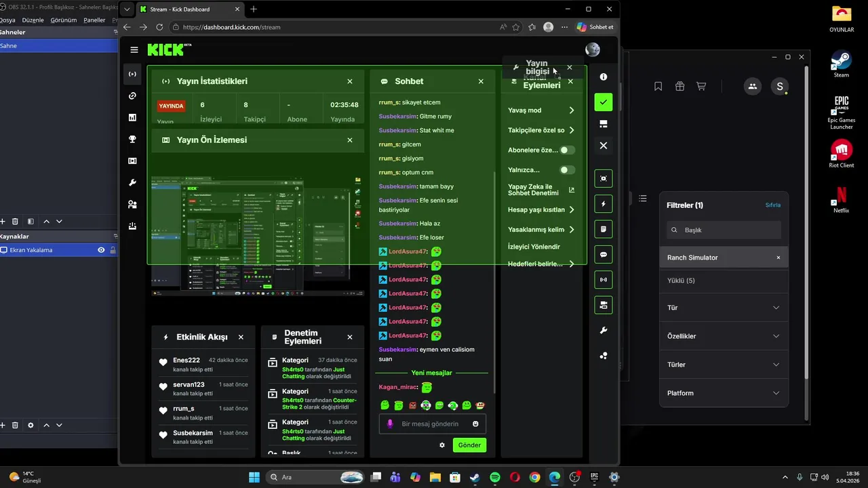Open the community users icon in the left sidebar
The height and width of the screenshot is (488, 868).
132,204
